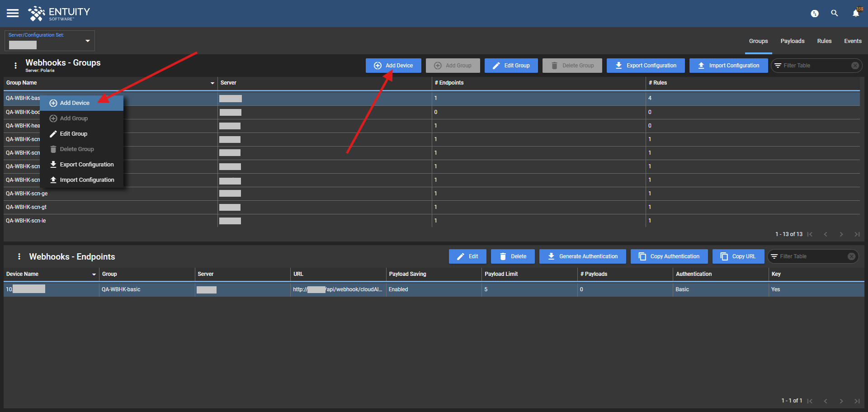Screen dimensions: 868x412
Task: Open the hamburger main menu
Action: tap(13, 13)
